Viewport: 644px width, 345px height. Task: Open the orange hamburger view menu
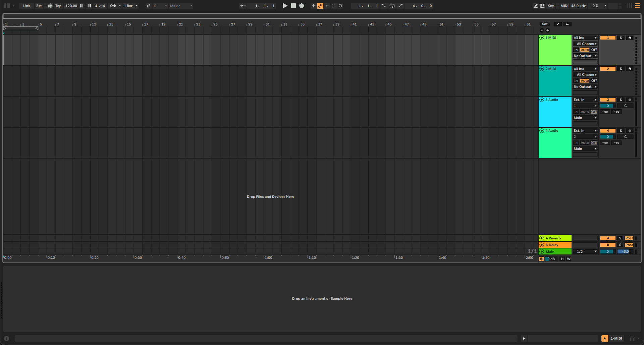[637, 6]
